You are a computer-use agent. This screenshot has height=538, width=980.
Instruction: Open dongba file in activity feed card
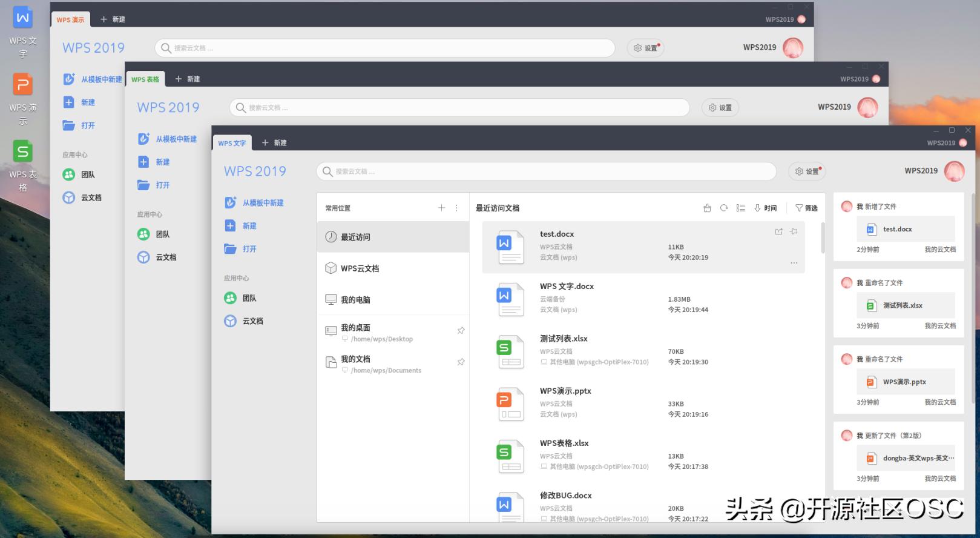[906, 458]
